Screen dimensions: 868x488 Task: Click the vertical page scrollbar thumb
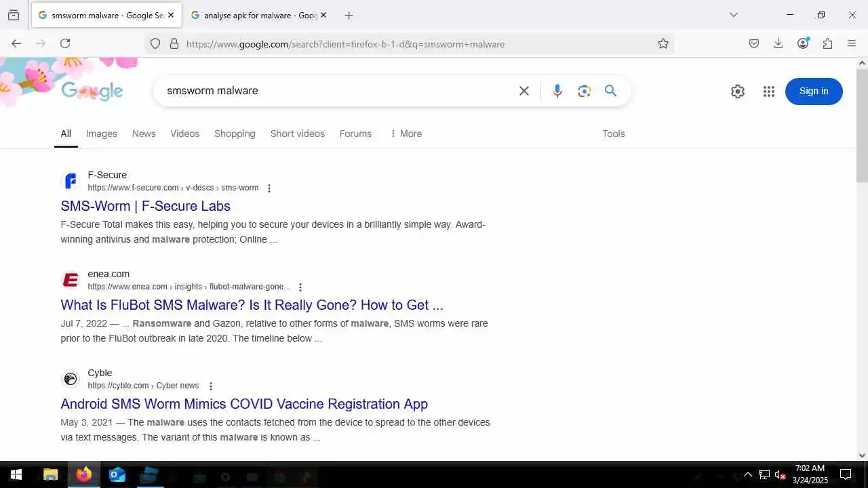pos(862,125)
